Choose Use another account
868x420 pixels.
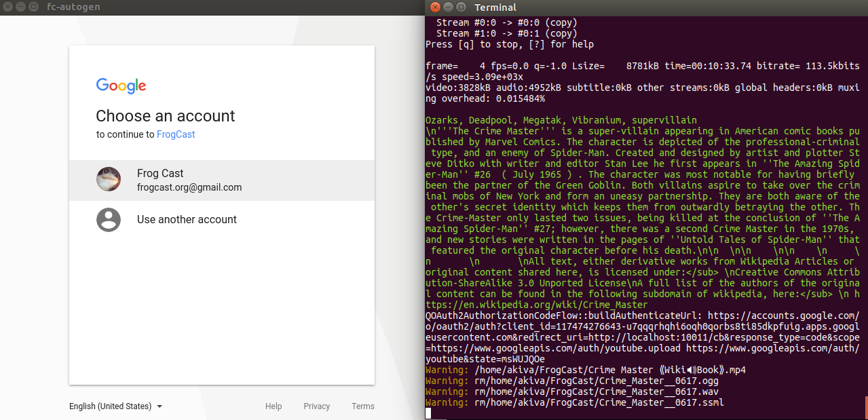pyautogui.click(x=222, y=220)
